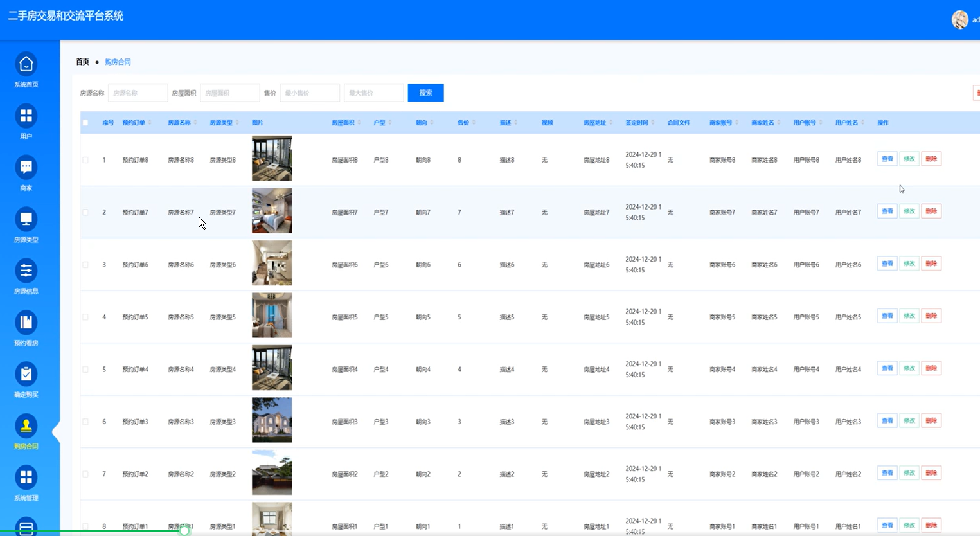The height and width of the screenshot is (536, 980).
Task: Open the 购房合同 stamp sidebar icon
Action: [26, 425]
